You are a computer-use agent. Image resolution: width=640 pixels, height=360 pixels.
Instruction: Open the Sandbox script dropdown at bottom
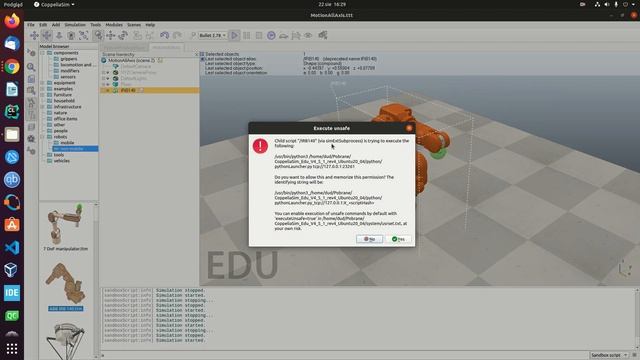pos(609,355)
